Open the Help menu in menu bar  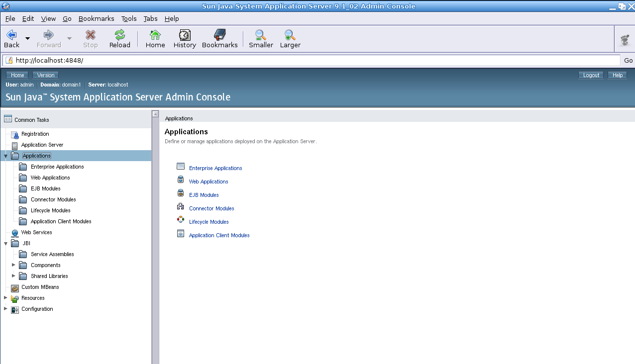click(172, 18)
